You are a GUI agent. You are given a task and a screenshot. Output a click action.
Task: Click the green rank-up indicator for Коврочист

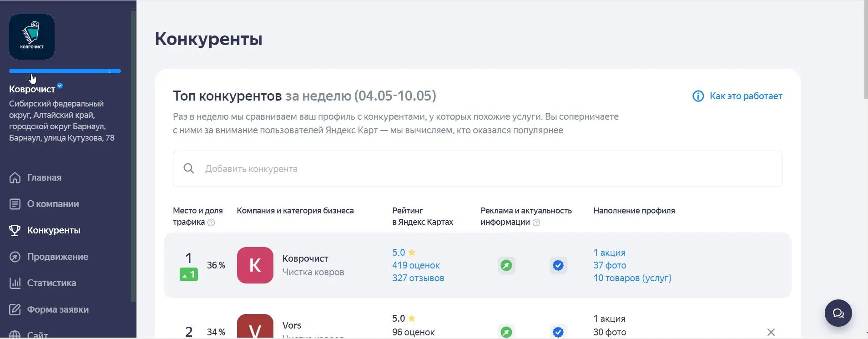189,274
